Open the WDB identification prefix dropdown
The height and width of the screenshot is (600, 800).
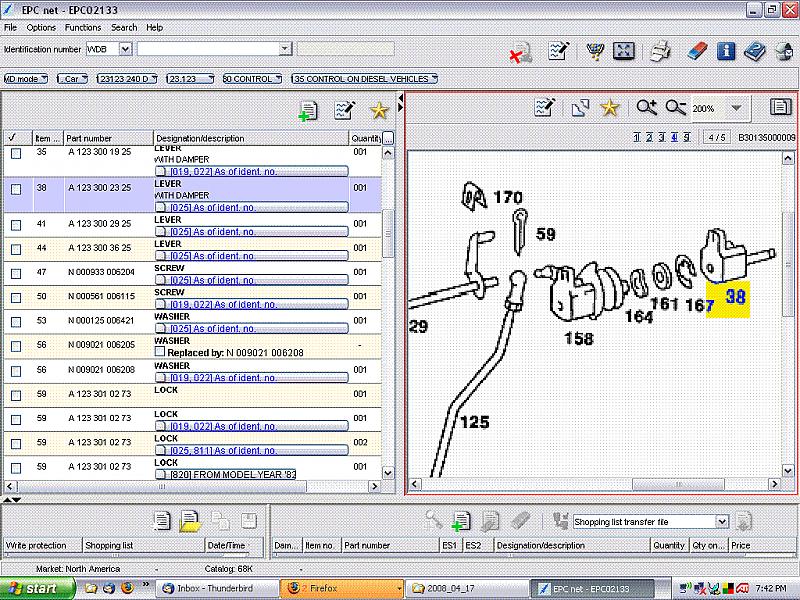(125, 48)
